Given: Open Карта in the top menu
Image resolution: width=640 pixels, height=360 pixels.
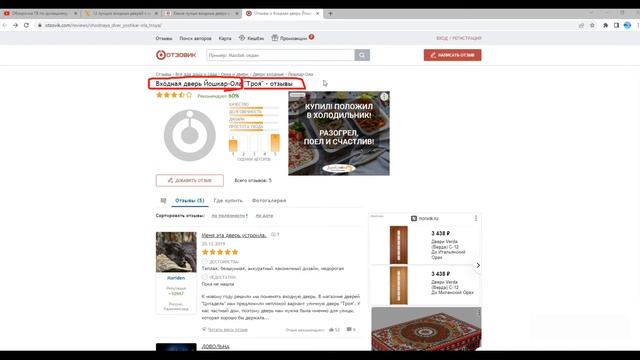Looking at the screenshot, I should (225, 38).
